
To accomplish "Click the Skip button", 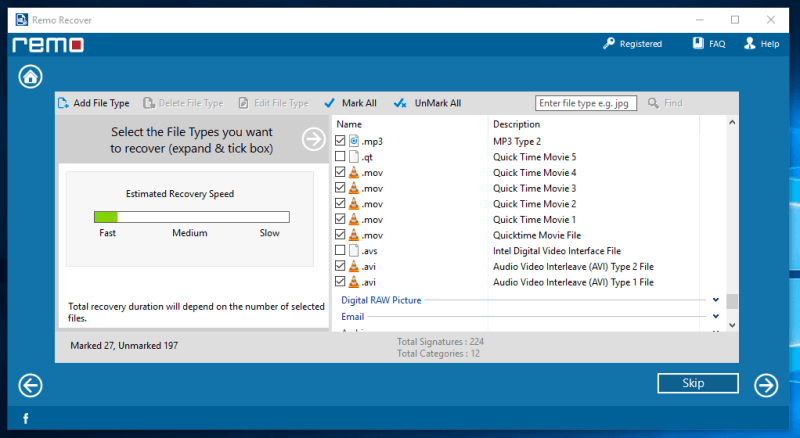I will [698, 383].
